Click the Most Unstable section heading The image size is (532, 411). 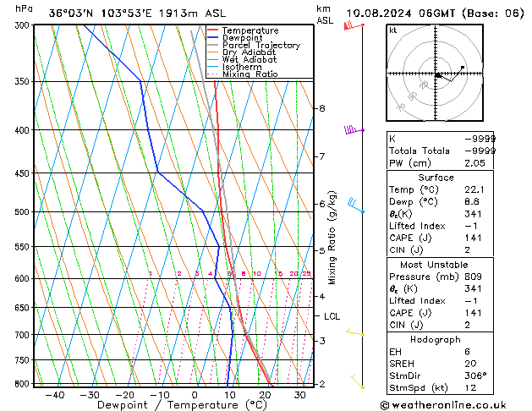click(x=434, y=265)
